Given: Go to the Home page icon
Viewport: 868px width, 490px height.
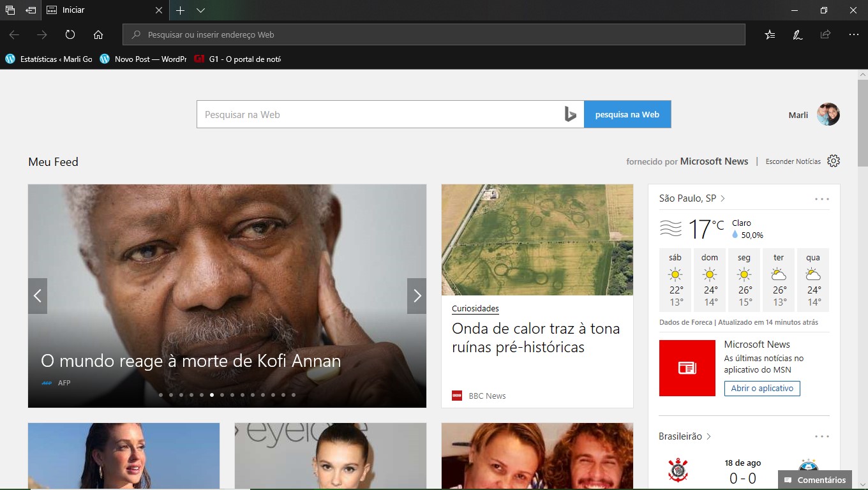Looking at the screenshot, I should tap(98, 34).
